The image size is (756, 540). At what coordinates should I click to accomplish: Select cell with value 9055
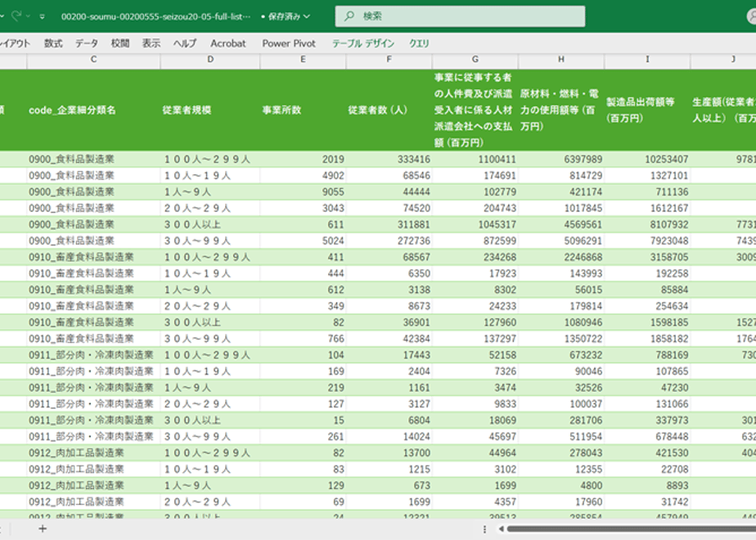point(303,192)
